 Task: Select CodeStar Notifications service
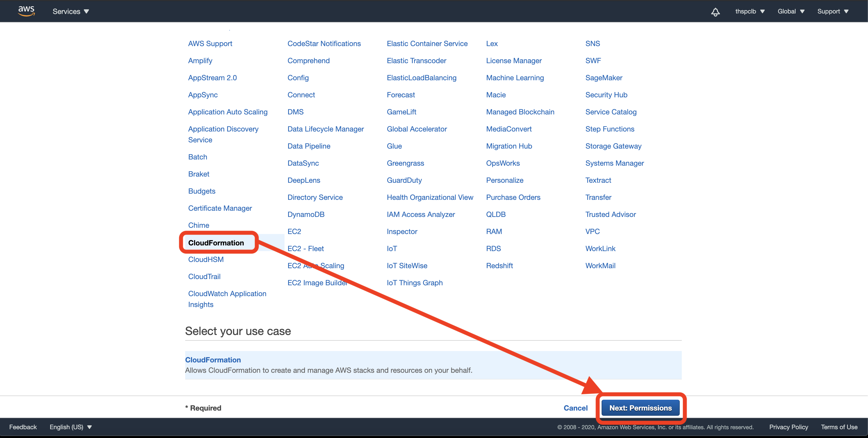(324, 43)
